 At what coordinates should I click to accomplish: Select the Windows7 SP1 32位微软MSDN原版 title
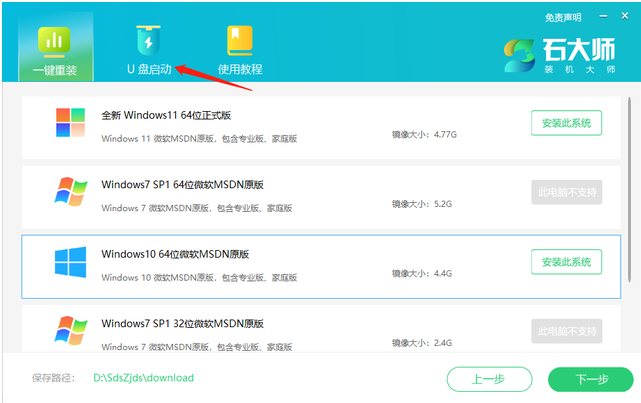(x=182, y=324)
